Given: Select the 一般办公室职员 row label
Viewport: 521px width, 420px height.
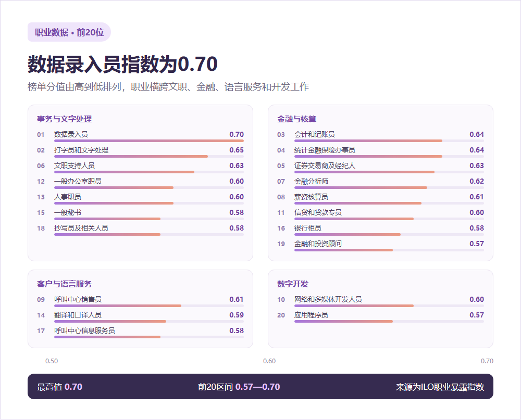Looking at the screenshot, I should click(x=78, y=181).
